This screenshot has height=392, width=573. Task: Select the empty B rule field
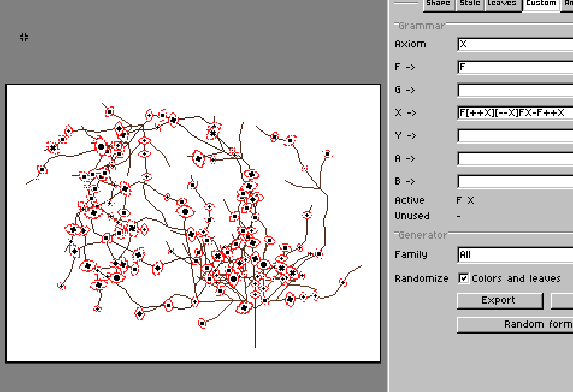pos(515,182)
